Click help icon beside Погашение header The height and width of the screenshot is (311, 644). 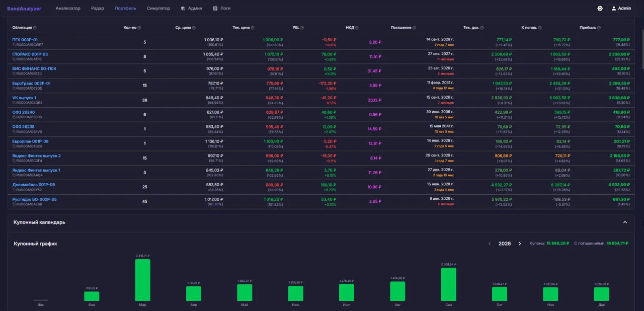click(415, 28)
